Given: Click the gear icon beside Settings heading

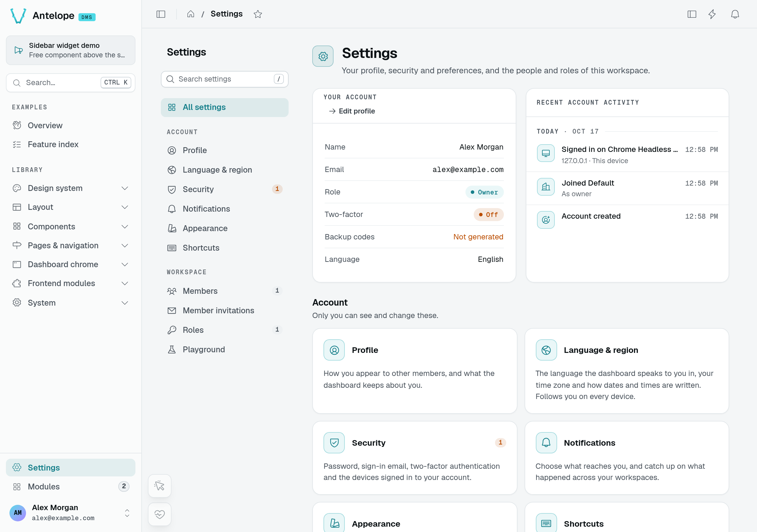Looking at the screenshot, I should pyautogui.click(x=323, y=56).
